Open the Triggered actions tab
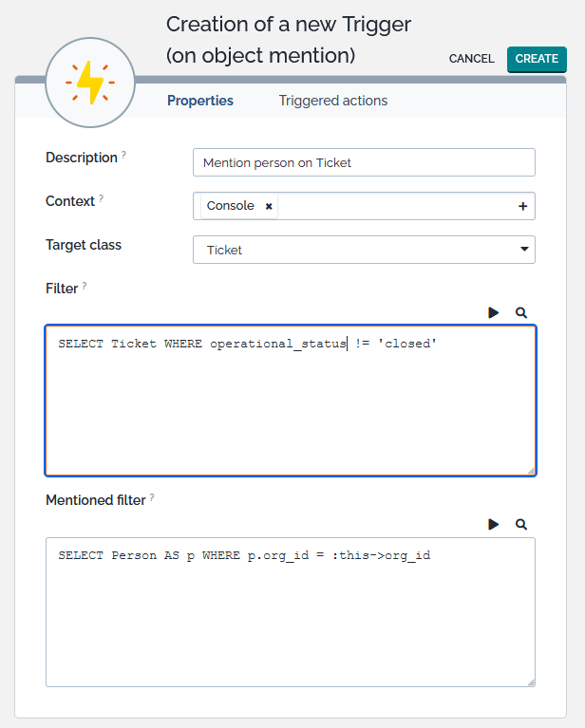Image resolution: width=585 pixels, height=728 pixels. pyautogui.click(x=332, y=101)
